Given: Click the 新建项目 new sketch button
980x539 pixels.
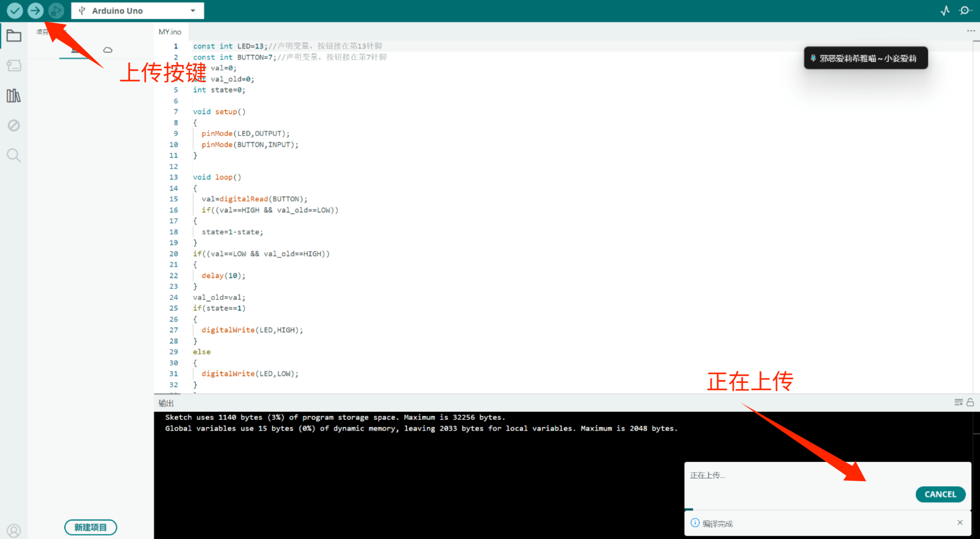Looking at the screenshot, I should 90,527.
